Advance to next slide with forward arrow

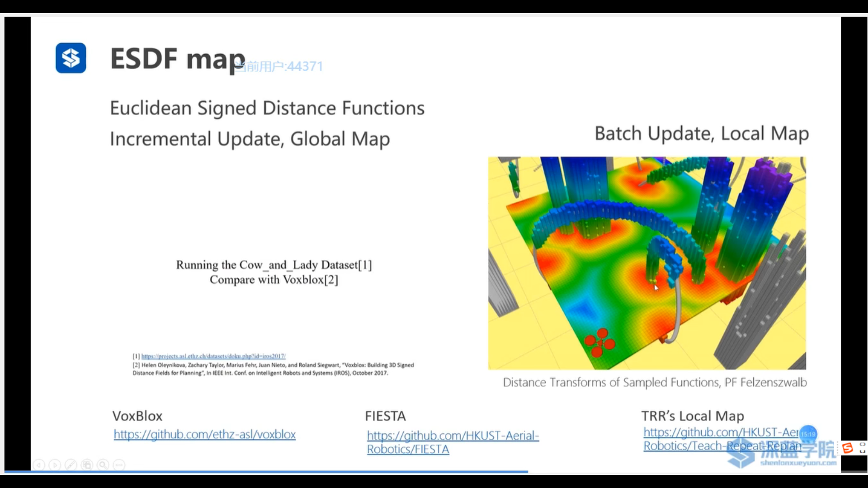pos(55,465)
